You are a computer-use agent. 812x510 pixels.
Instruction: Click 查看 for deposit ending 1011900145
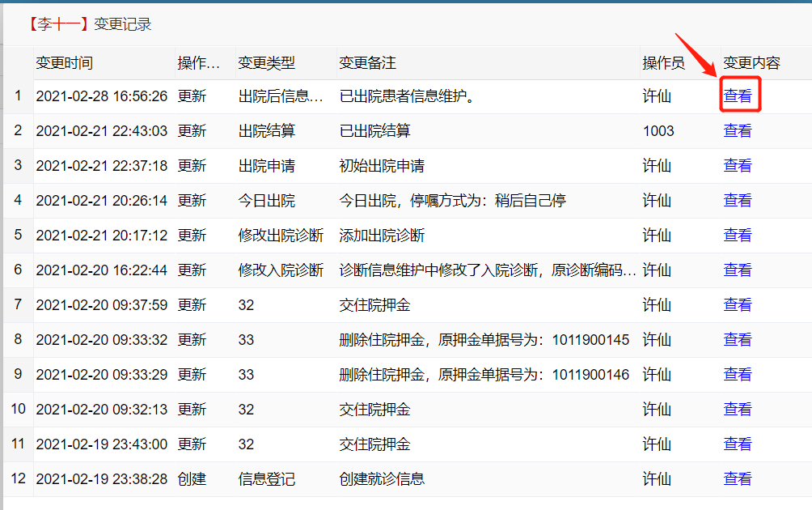[738, 340]
